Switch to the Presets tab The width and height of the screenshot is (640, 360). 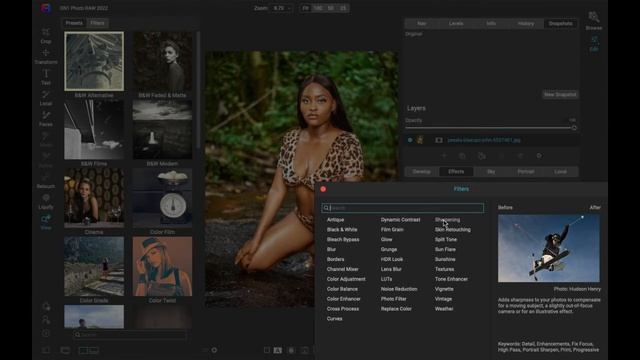(x=74, y=23)
